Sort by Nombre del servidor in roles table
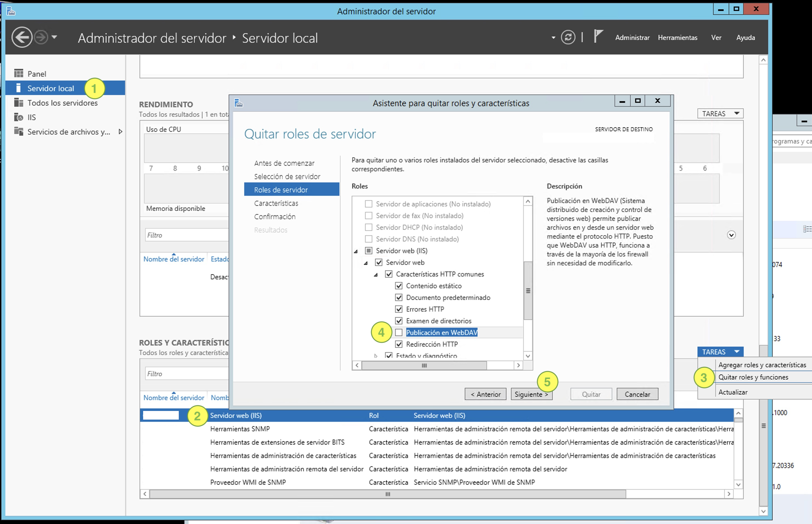This screenshot has width=812, height=524. pos(173,397)
